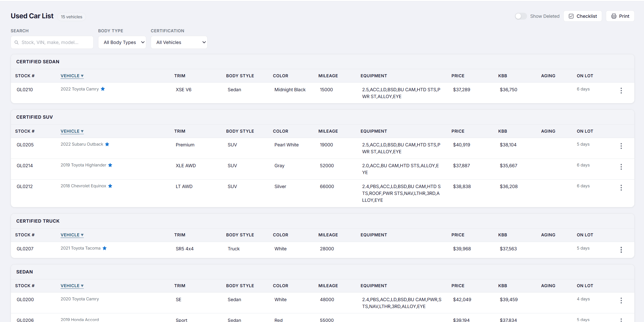Screen dimensions: 644x322
Task: Focus the Stock, VIN, make search field
Action: click(x=52, y=42)
